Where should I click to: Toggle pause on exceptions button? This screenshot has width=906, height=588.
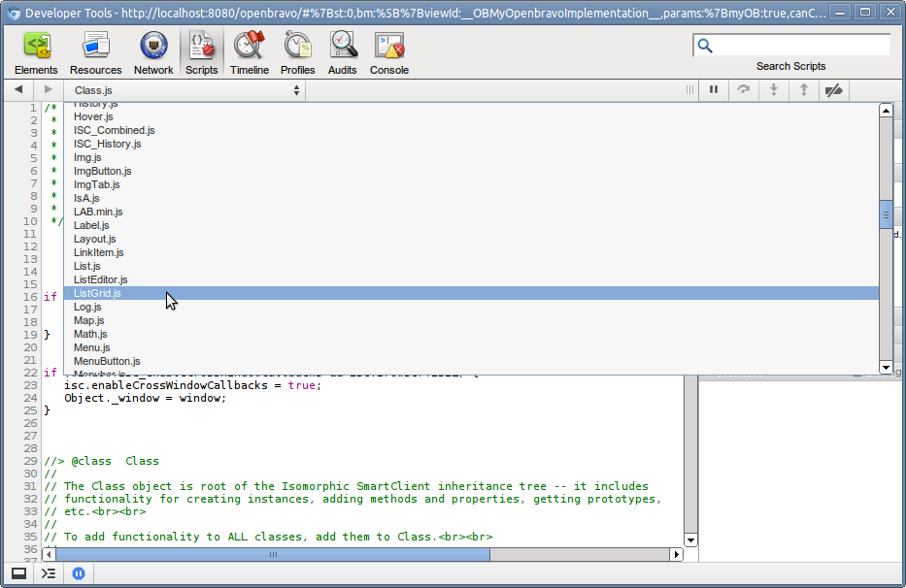[79, 573]
